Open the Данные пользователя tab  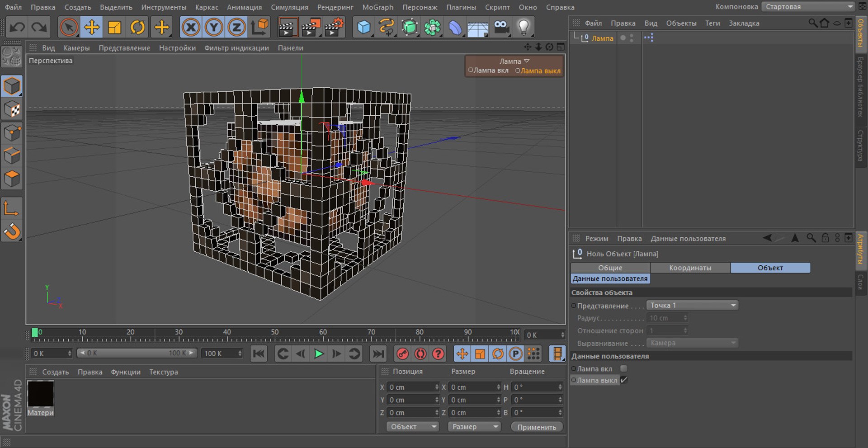pyautogui.click(x=610, y=278)
